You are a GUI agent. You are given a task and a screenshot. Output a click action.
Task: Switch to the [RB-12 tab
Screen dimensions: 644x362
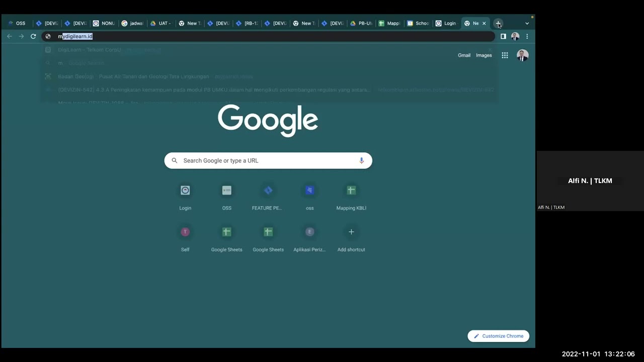247,24
